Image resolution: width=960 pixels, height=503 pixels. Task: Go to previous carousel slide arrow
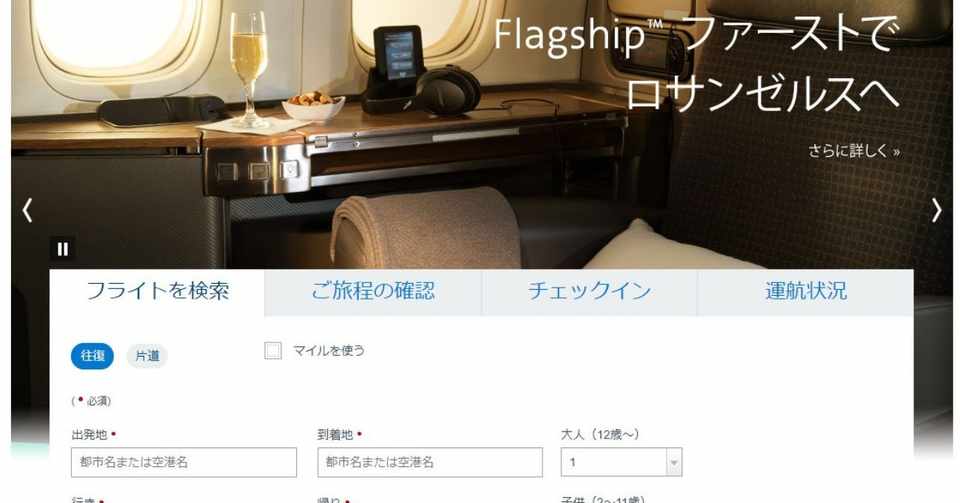27,210
